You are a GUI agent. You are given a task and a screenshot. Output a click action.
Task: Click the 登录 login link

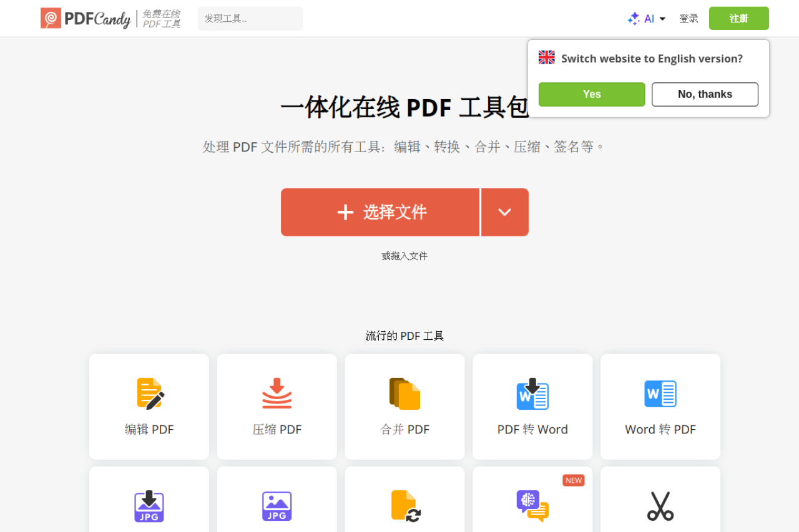click(689, 19)
